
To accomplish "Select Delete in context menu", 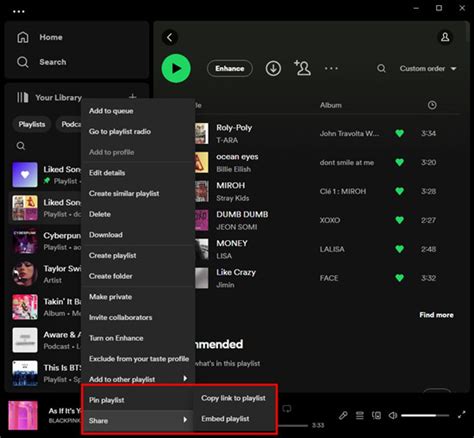I will coord(138,214).
